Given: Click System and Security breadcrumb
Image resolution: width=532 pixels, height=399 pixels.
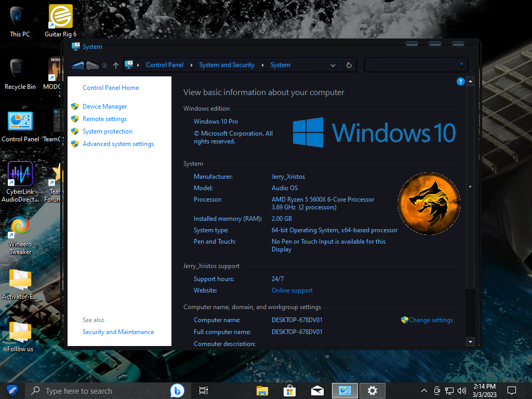Looking at the screenshot, I should coord(227,65).
